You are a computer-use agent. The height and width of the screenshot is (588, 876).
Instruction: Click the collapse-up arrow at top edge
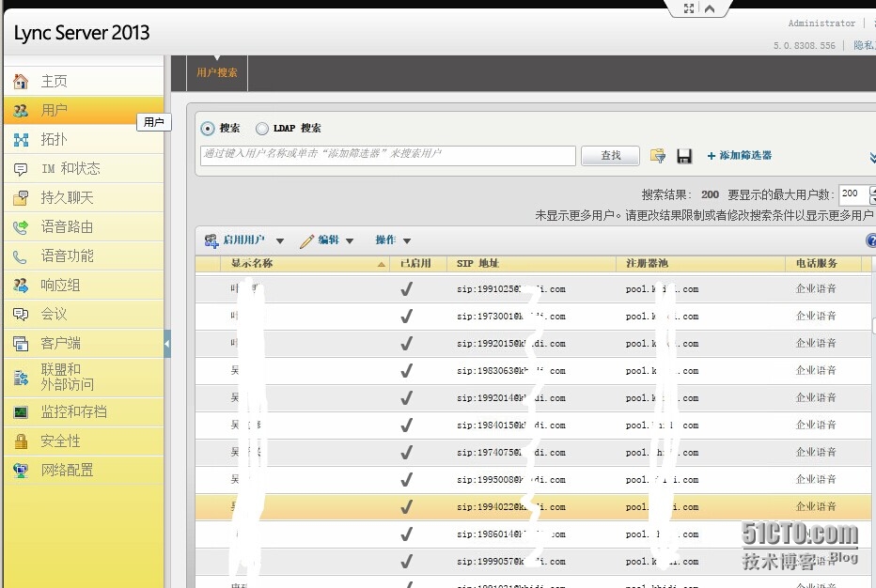pyautogui.click(x=710, y=8)
